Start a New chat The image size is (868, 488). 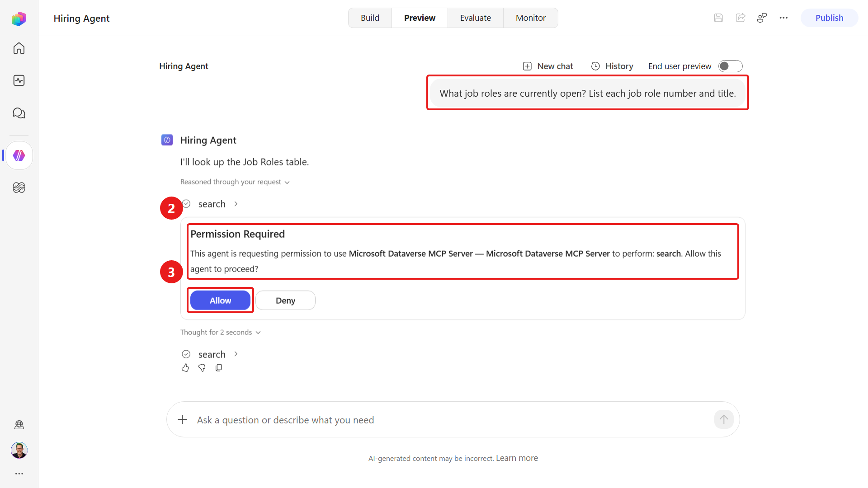[548, 66]
